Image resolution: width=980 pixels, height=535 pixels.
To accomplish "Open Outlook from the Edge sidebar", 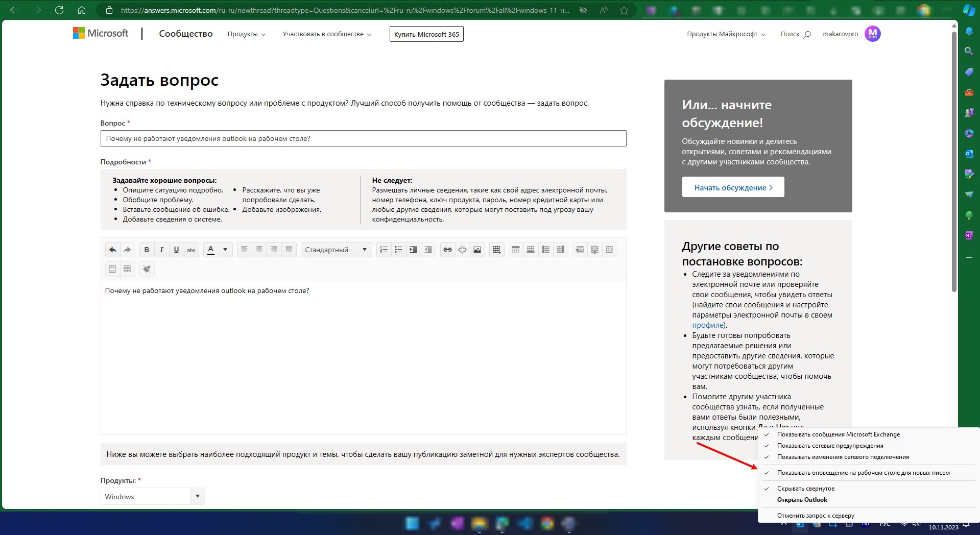I will (969, 153).
